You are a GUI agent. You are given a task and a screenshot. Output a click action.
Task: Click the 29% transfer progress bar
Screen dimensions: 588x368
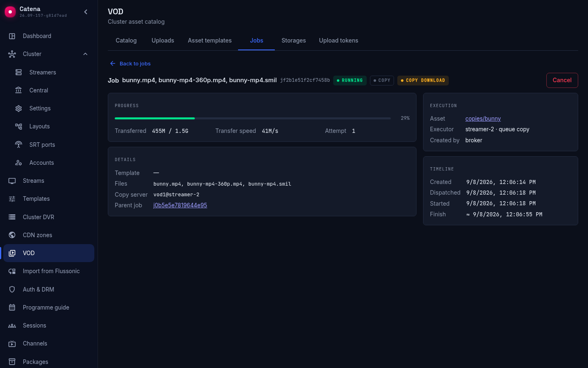click(x=253, y=118)
